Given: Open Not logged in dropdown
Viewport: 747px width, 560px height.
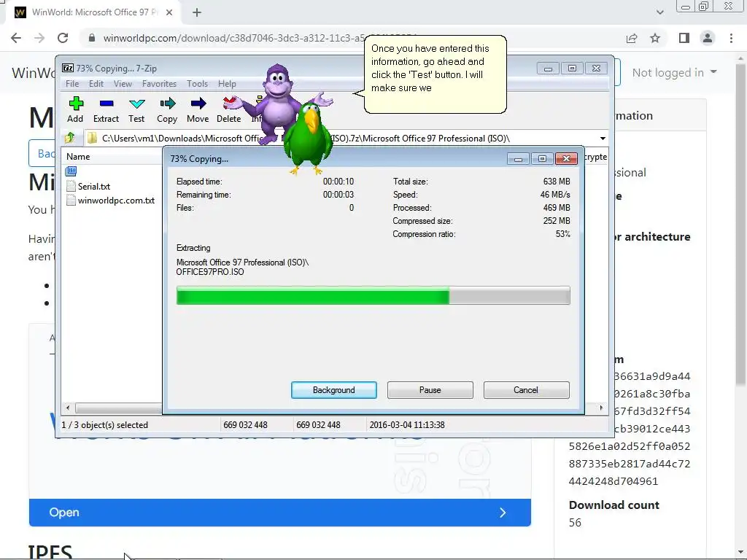Looking at the screenshot, I should click(674, 72).
